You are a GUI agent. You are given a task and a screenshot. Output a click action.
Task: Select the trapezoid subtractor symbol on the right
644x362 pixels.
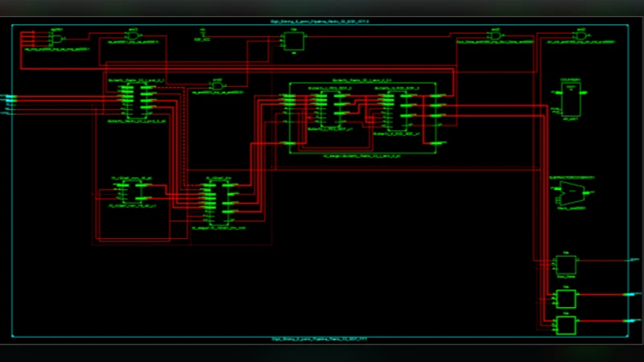pyautogui.click(x=573, y=193)
